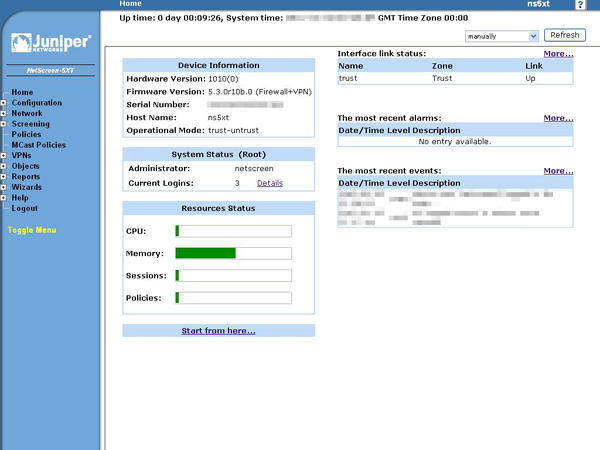Viewport: 600px width, 450px height.
Task: Expand the Configuration menu node
Action: click(x=3, y=103)
